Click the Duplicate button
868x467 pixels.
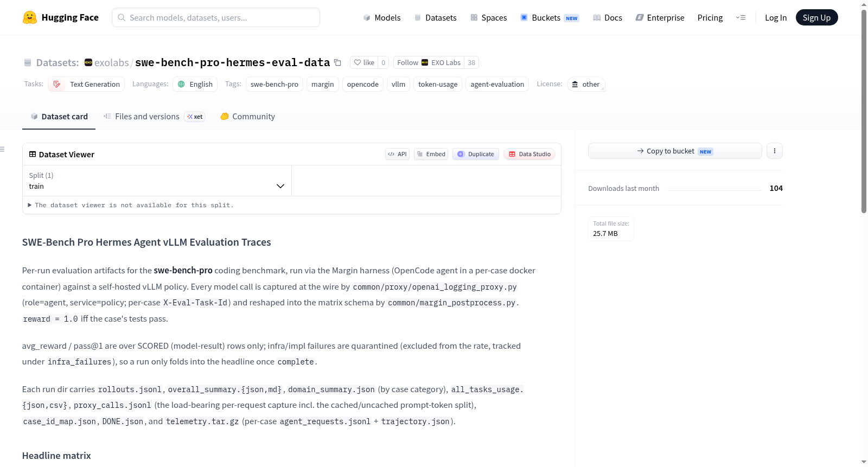coord(476,154)
